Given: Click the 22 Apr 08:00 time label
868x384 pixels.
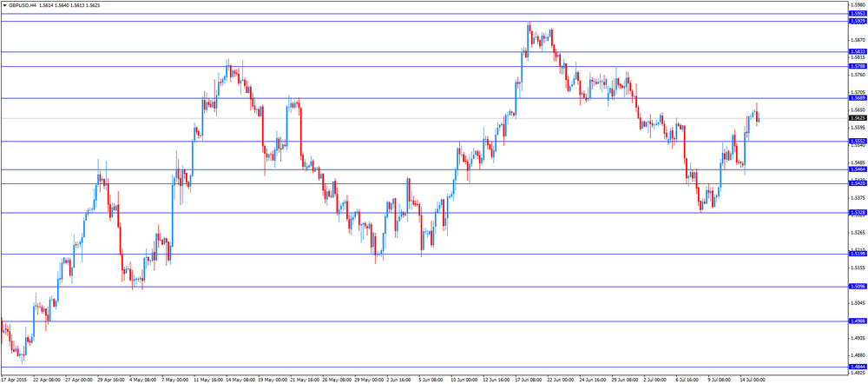Looking at the screenshot, I should click(x=45, y=381).
